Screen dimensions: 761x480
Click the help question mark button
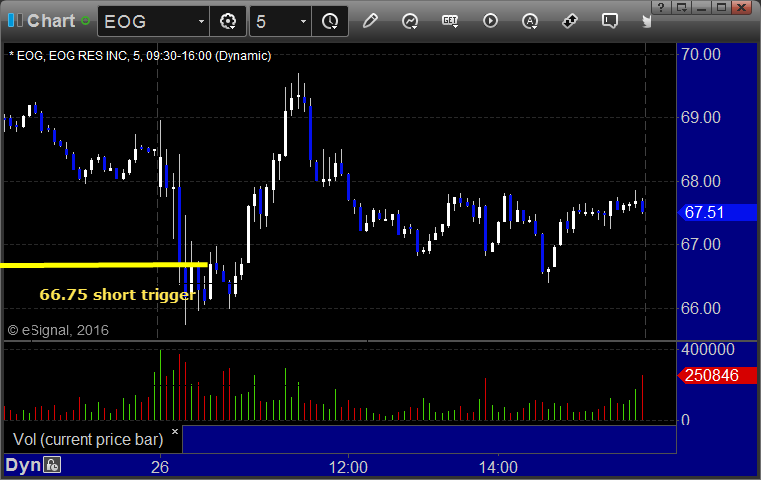[x=661, y=7]
